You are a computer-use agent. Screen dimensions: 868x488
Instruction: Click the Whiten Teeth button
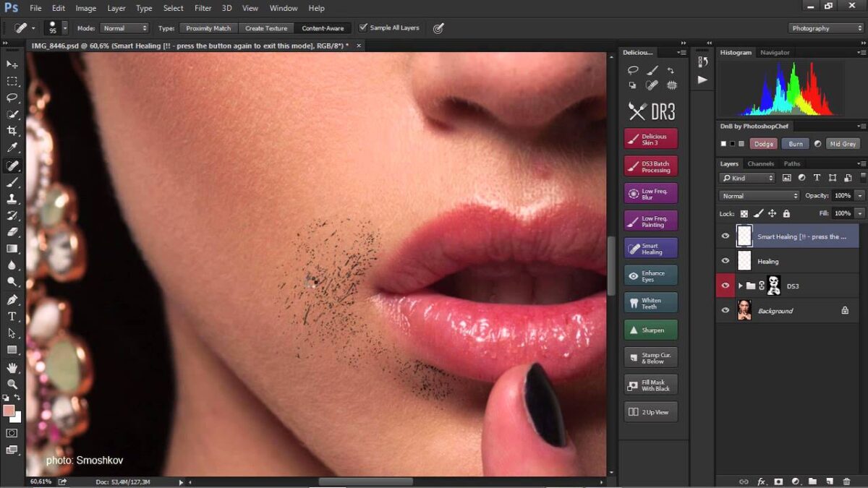point(650,304)
